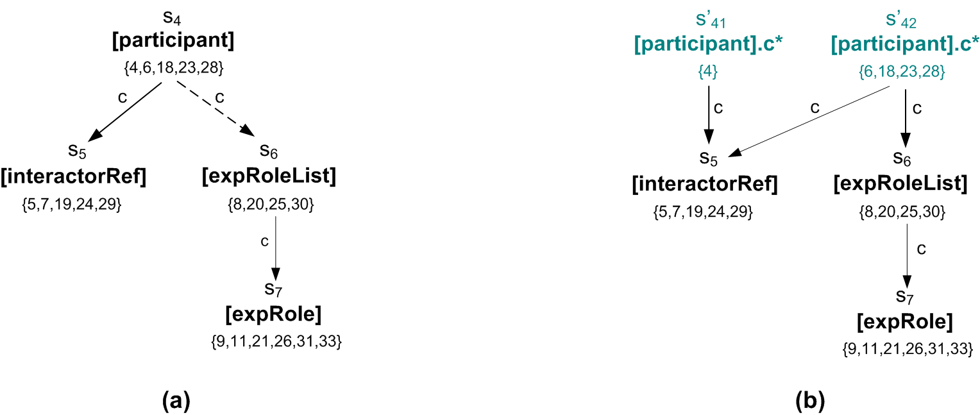Click the teal {4} set label
980x415 pixels.
(708, 72)
